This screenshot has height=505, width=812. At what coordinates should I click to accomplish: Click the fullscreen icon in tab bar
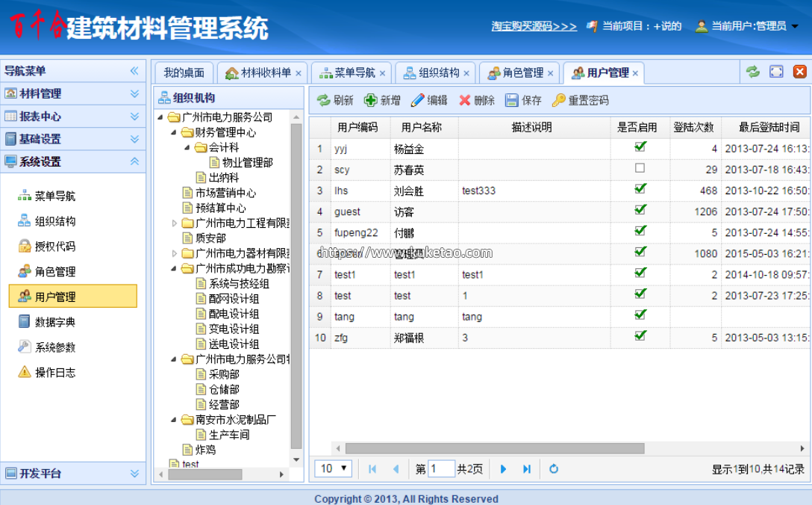pos(776,72)
